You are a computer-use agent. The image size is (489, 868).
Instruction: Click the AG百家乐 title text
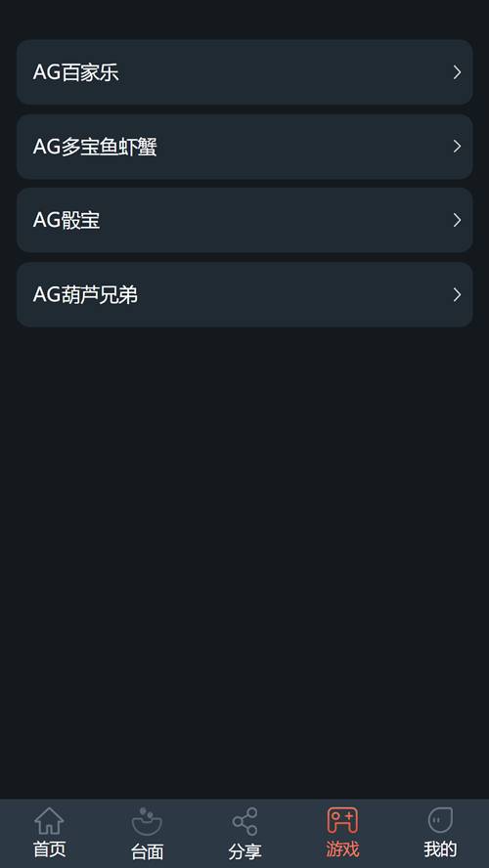click(76, 72)
